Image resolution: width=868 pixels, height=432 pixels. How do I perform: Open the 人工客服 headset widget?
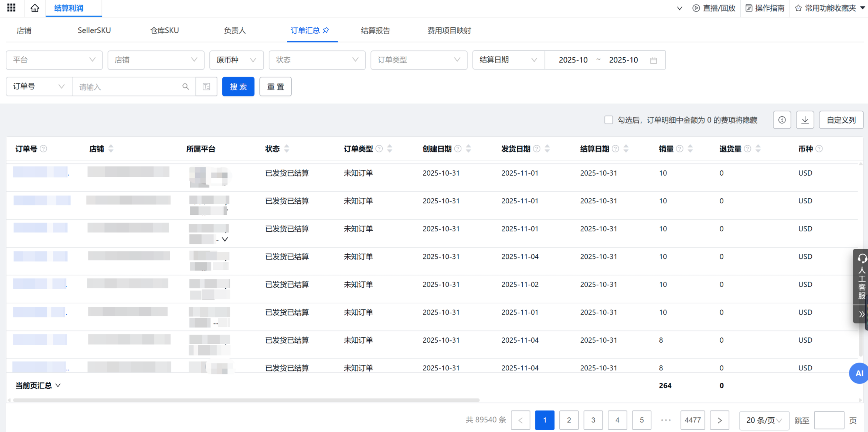tap(861, 277)
